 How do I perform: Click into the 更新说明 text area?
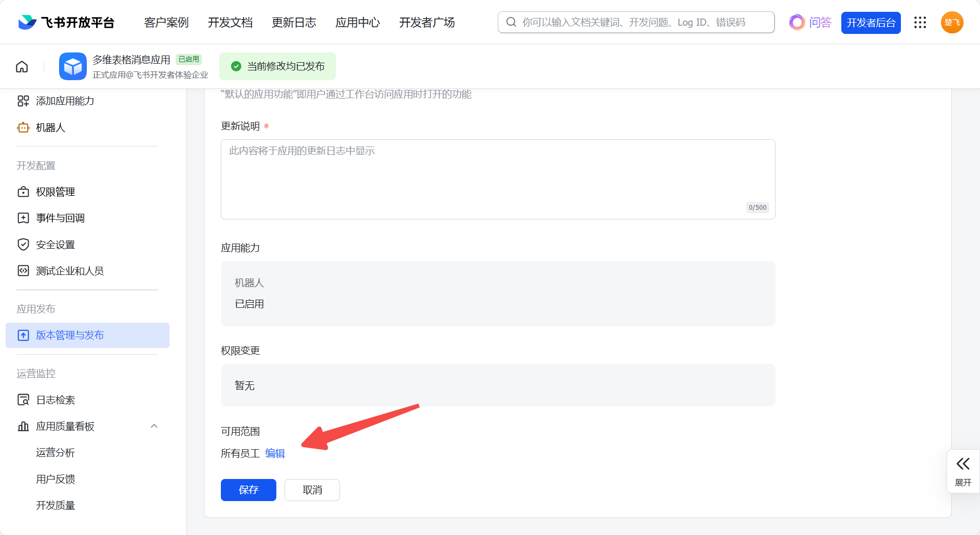497,179
